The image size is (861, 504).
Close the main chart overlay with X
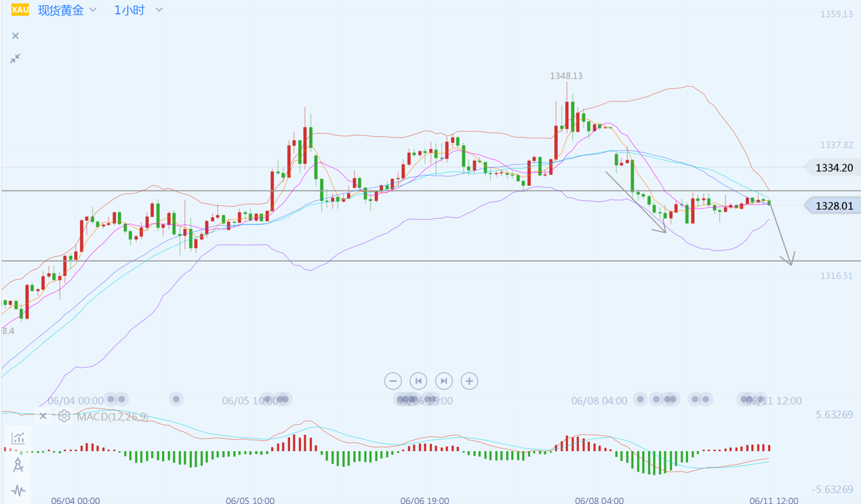pos(16,36)
